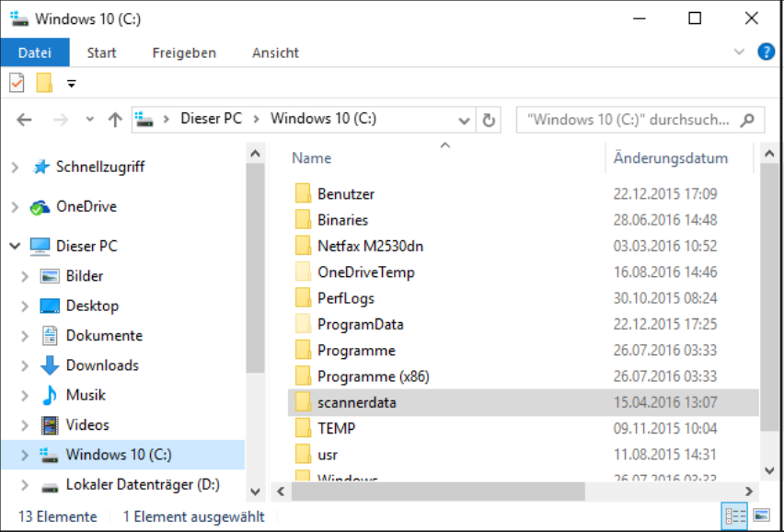The width and height of the screenshot is (784, 532).
Task: Open the Help question mark icon
Action: 766,52
